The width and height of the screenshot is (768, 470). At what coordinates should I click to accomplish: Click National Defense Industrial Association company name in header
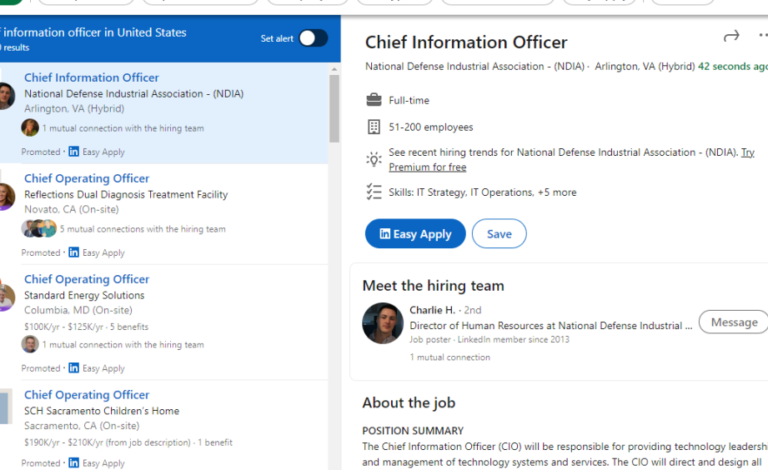tap(475, 67)
